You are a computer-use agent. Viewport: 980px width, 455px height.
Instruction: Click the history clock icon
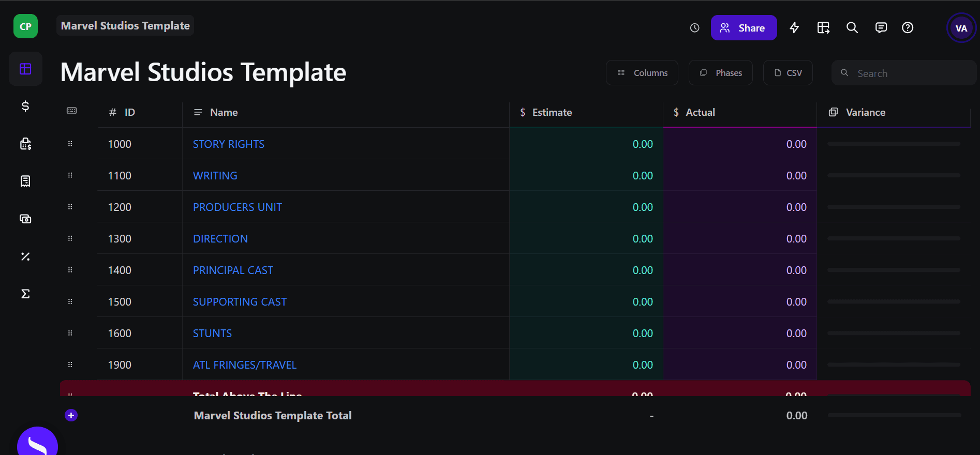click(694, 28)
